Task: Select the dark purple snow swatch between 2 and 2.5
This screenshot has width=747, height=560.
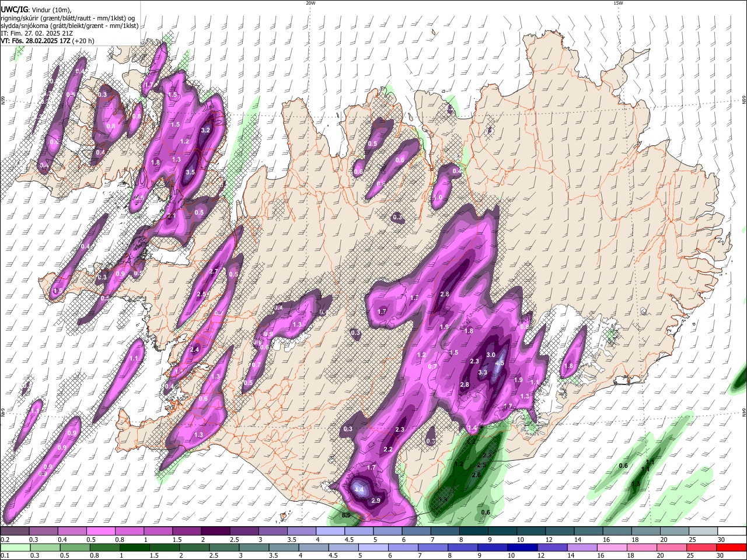Action: [x=215, y=531]
